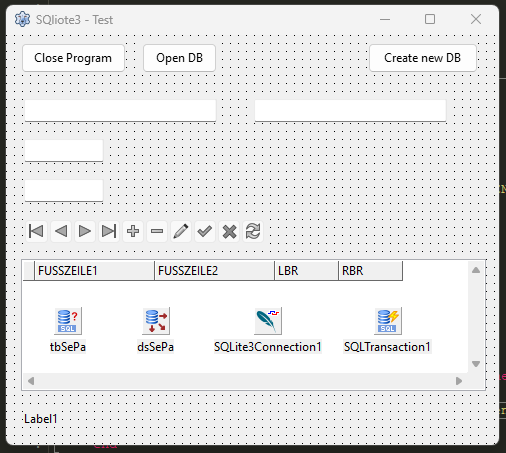This screenshot has width=506, height=453.
Task: Click the LBR column header
Action: click(307, 271)
